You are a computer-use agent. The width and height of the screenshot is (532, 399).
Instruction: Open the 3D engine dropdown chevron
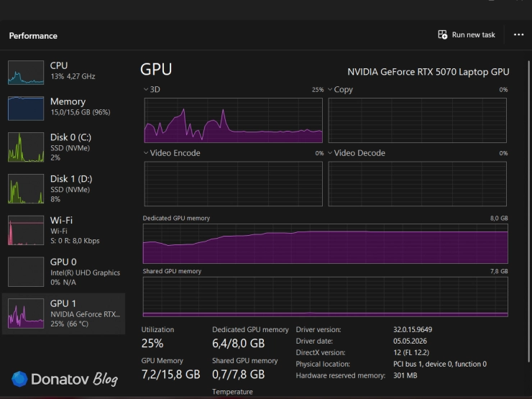click(x=146, y=90)
